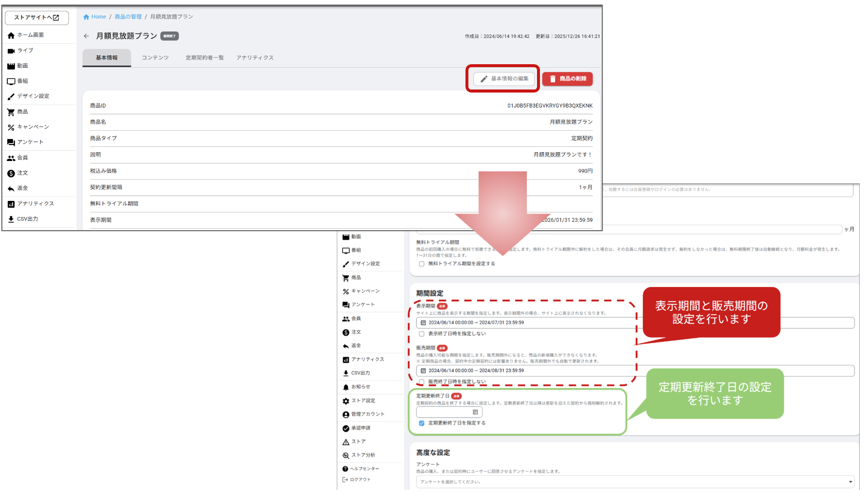Viewport: 868px width, 501px height.
Task: Click the 商品の管理 breadcrumb link
Action: (x=128, y=17)
